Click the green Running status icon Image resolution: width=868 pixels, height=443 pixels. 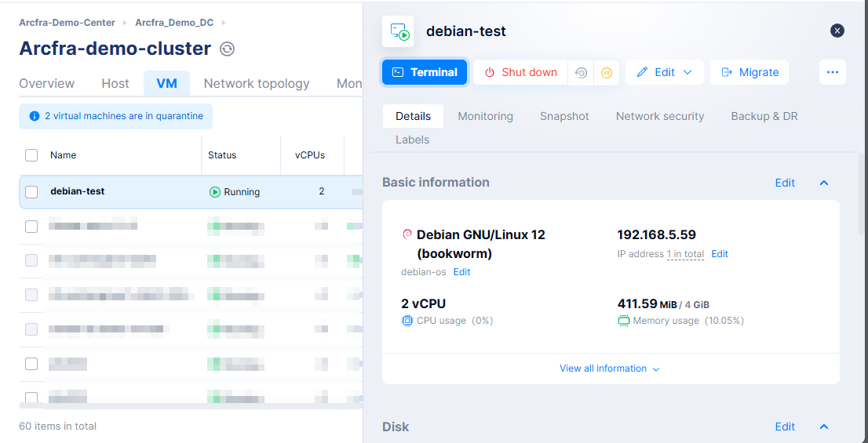(x=215, y=192)
